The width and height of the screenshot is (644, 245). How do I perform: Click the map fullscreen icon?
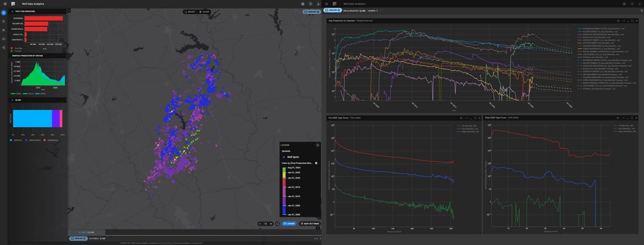click(x=278, y=223)
